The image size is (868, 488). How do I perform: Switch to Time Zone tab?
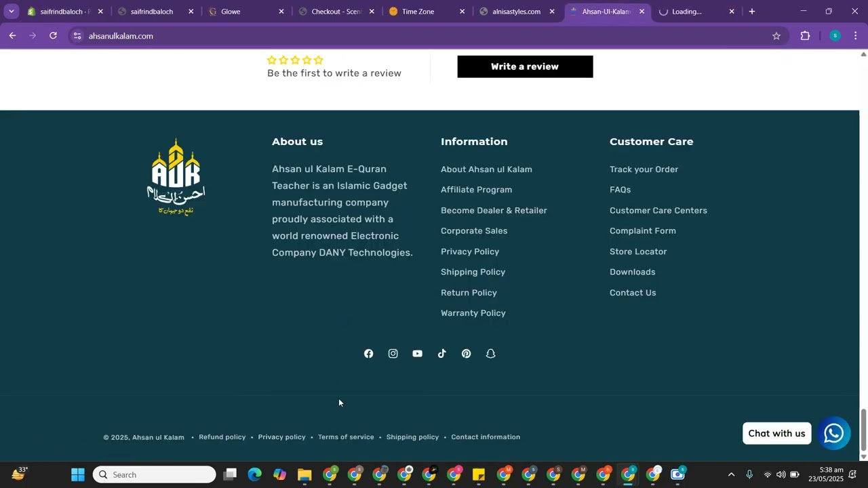[427, 12]
